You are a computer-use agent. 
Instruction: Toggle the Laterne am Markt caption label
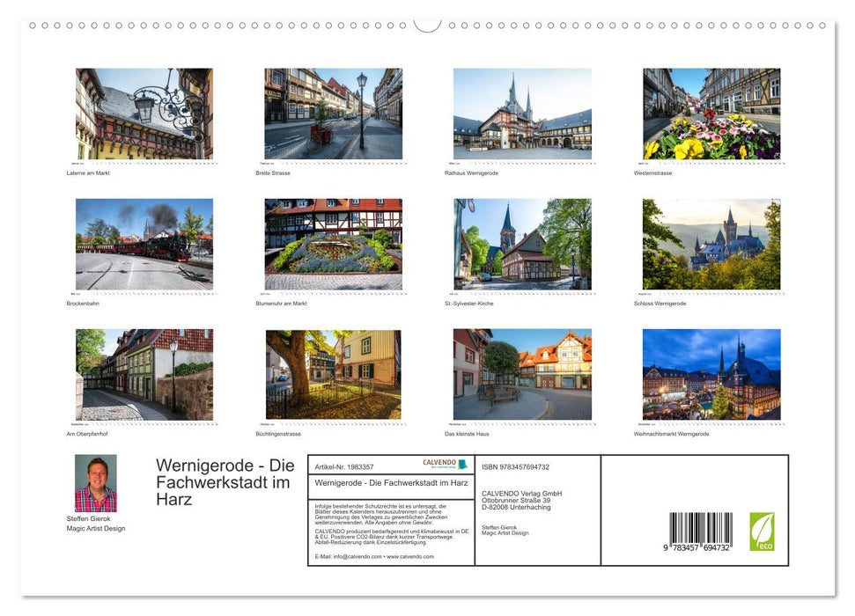coord(87,172)
